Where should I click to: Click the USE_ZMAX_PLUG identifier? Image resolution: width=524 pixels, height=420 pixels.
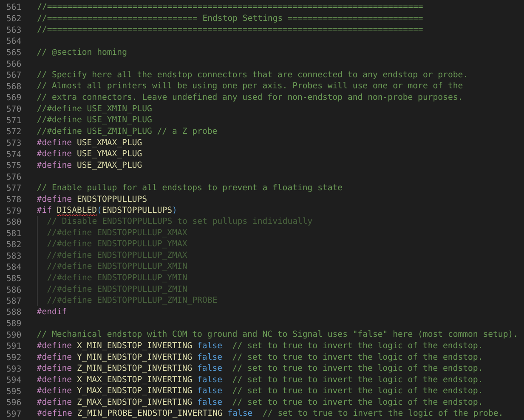[109, 165]
